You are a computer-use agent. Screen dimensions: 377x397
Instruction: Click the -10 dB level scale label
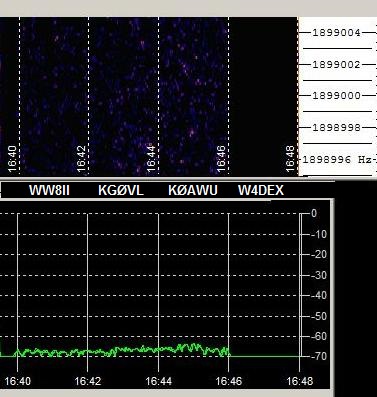319,235
